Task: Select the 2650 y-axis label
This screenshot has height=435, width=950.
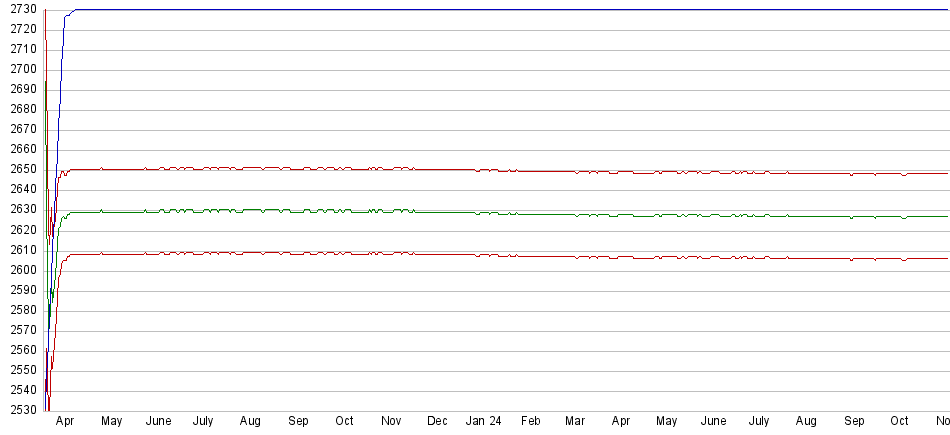Action: [20, 170]
